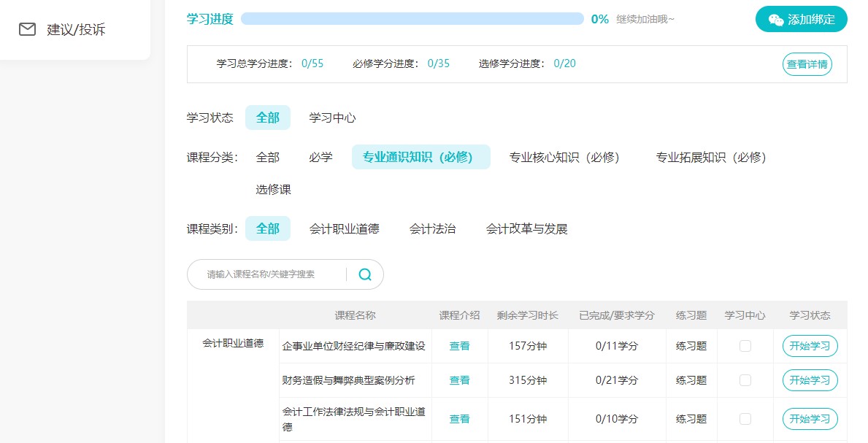Click the 学习进度 progress bar
The width and height of the screenshot is (868, 443).
(x=412, y=19)
